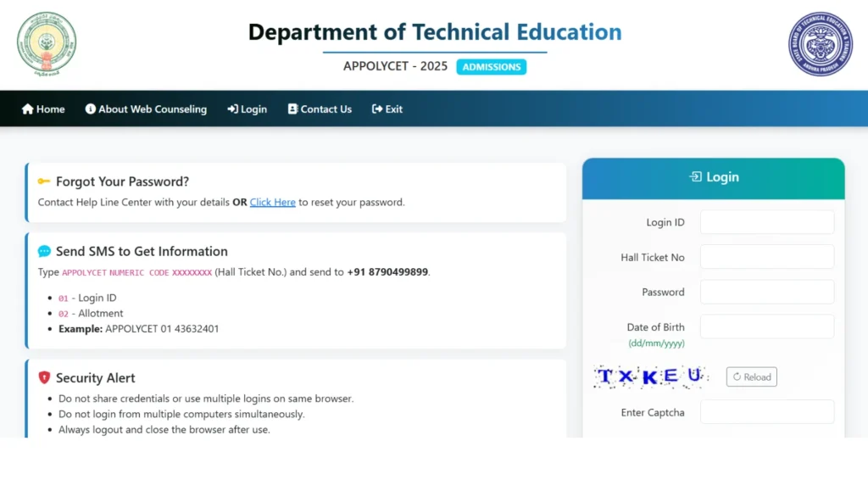Click the 01 - Login ID list item

click(87, 298)
